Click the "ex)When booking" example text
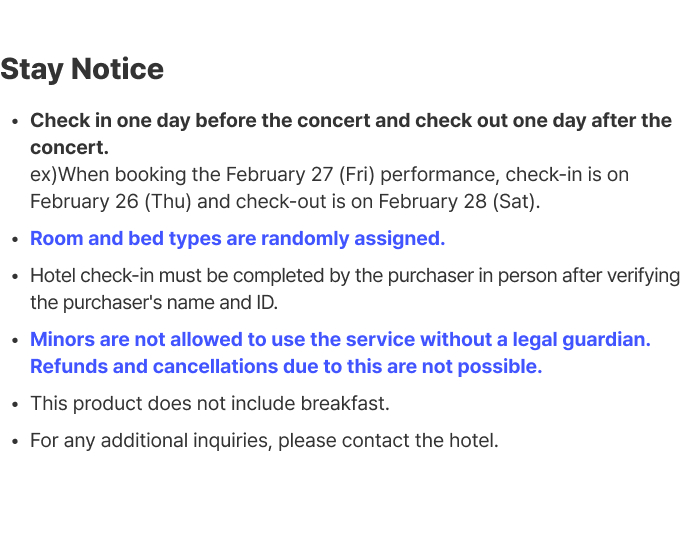The width and height of the screenshot is (700, 553). [92, 175]
